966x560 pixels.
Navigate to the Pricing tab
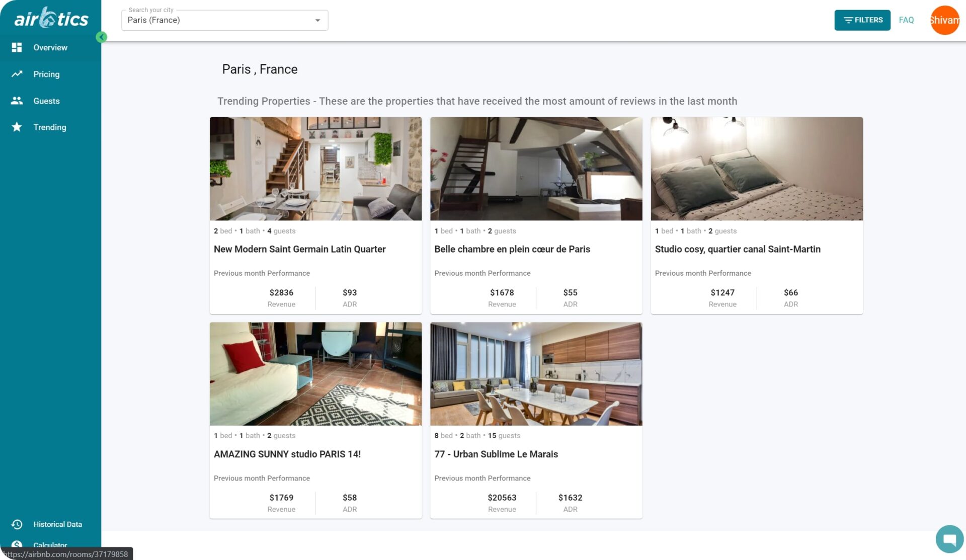point(46,74)
